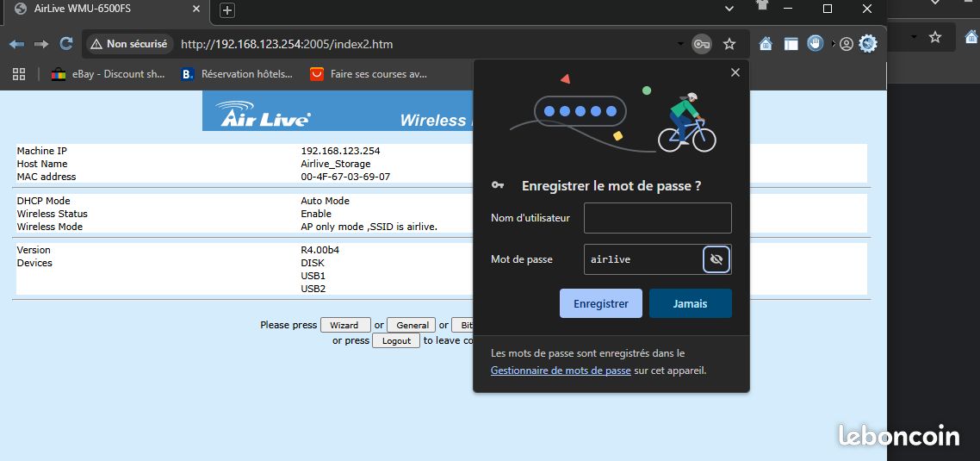Open the browser settings gear icon
Image resolution: width=980 pixels, height=461 pixels.
[x=867, y=43]
